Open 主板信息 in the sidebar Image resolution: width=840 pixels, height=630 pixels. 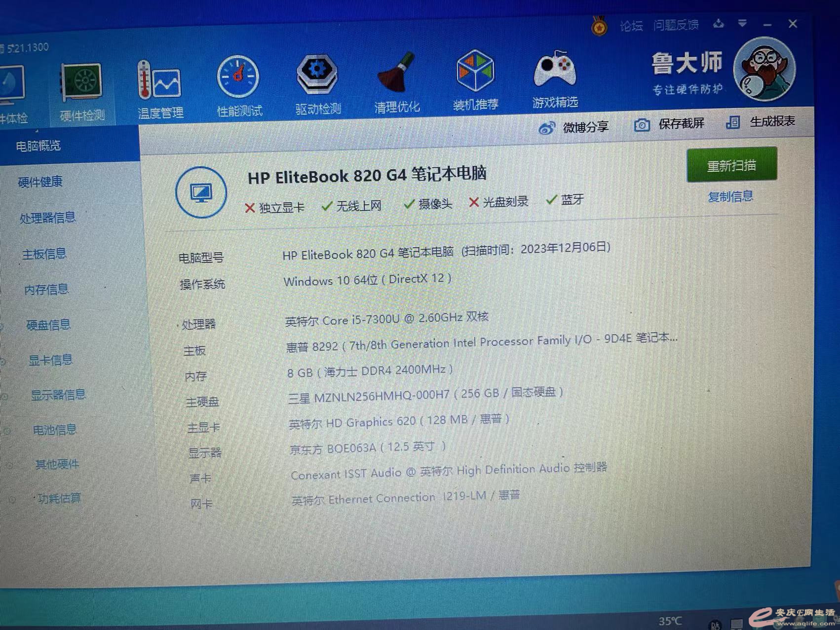[x=44, y=254]
